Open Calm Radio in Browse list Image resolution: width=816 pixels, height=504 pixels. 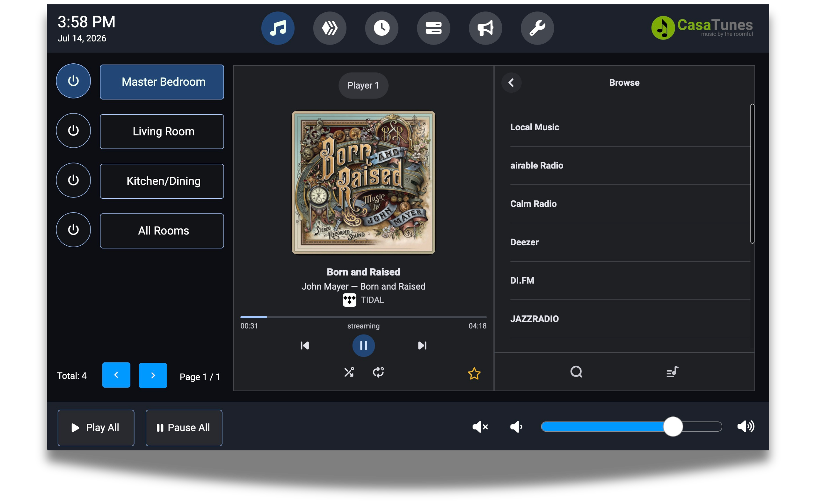tap(630, 204)
